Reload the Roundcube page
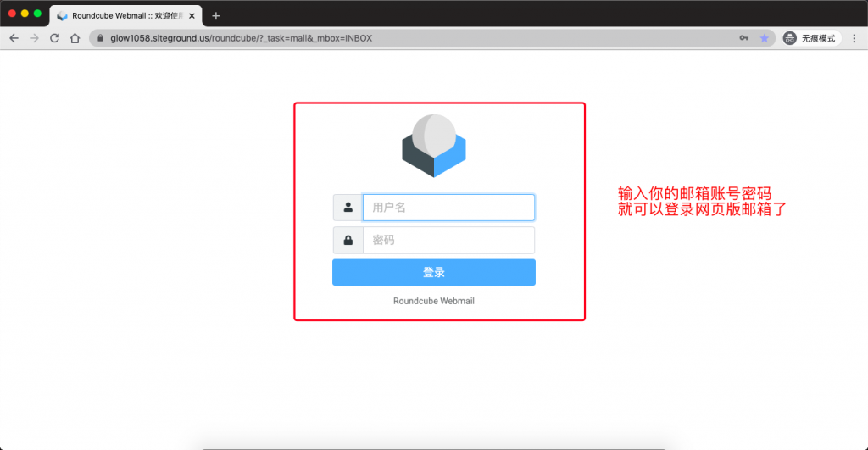The height and width of the screenshot is (450, 868). (x=54, y=38)
